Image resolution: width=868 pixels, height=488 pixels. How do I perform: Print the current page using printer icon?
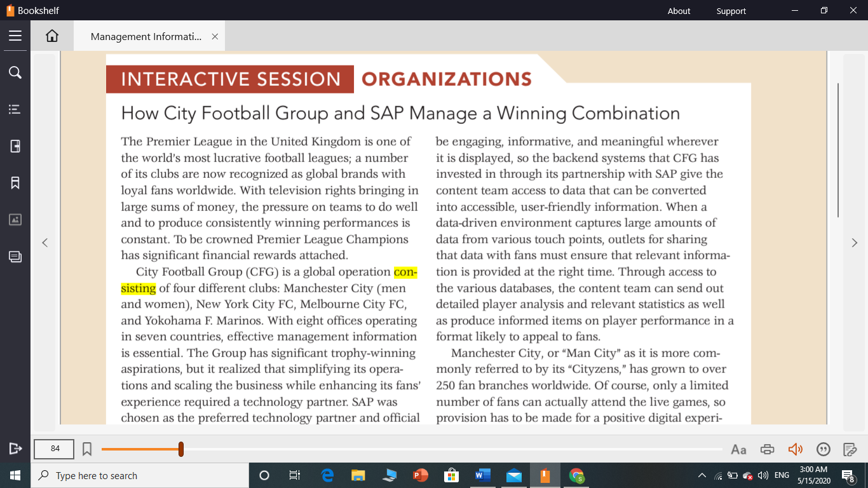click(767, 449)
